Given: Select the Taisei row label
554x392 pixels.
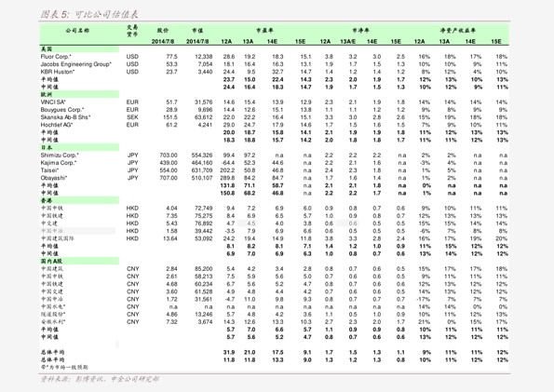Looking at the screenshot, I should [49, 170].
